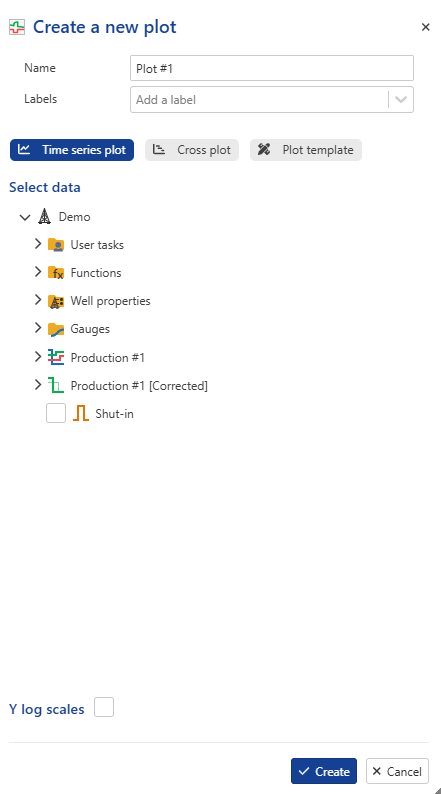Click the Create button
Viewport: 441px width, 794px height.
324,771
